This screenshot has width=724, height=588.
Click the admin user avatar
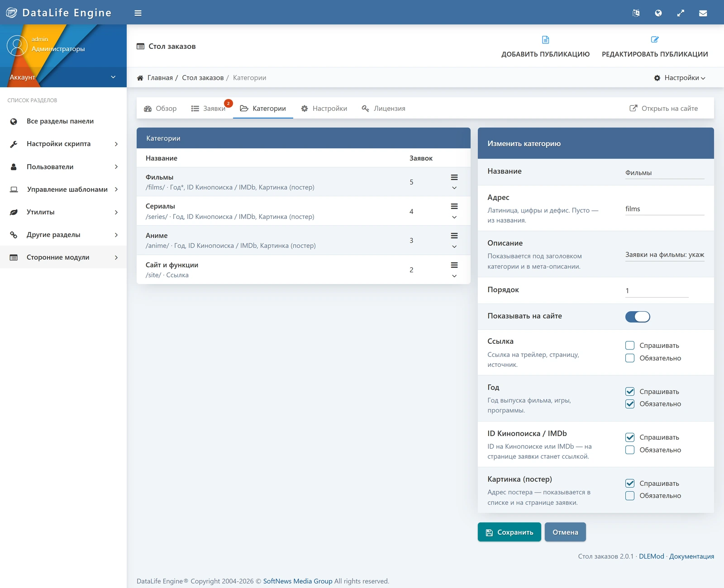[17, 46]
